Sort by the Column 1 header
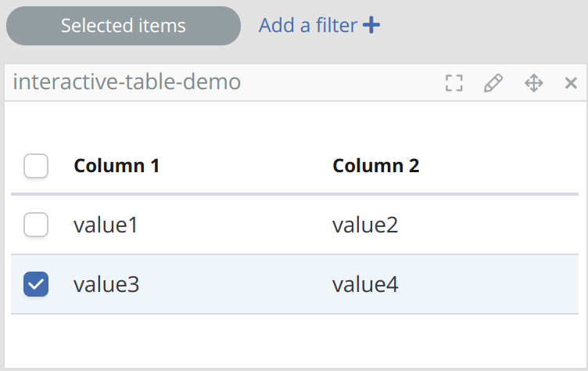 (x=117, y=166)
